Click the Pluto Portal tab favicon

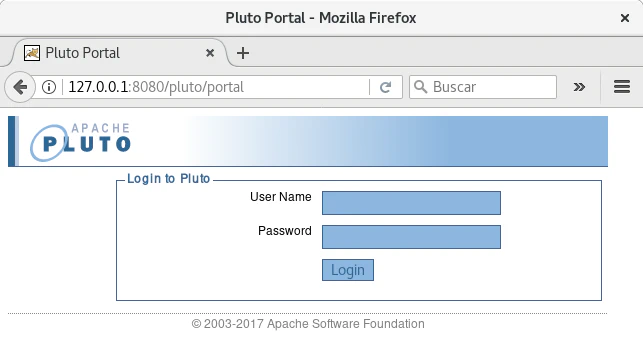pyautogui.click(x=32, y=53)
